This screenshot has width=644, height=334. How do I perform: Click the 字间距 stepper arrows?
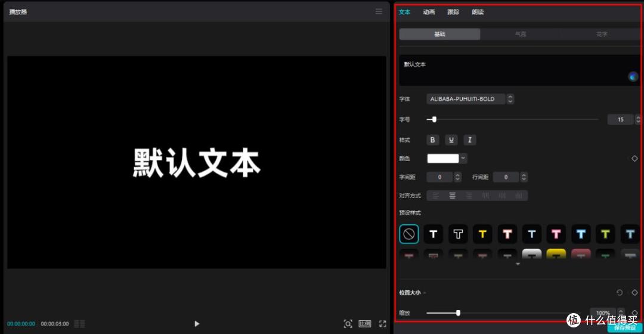coord(457,177)
